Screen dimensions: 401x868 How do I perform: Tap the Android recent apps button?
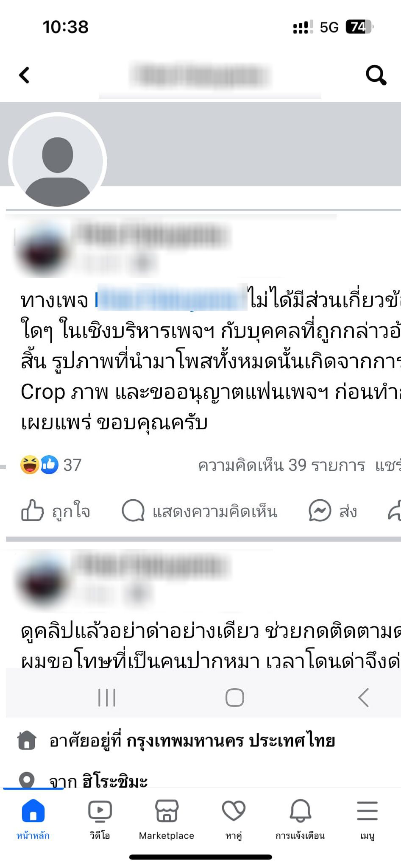click(x=107, y=697)
